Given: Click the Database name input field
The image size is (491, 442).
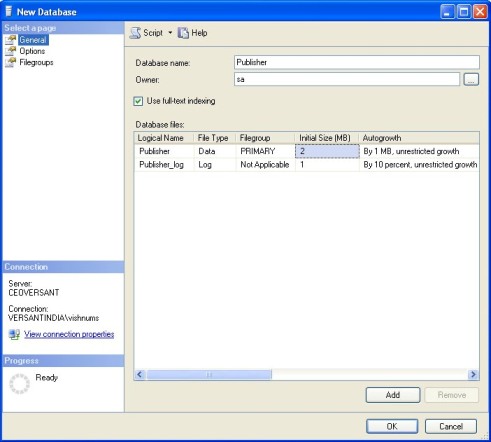Looking at the screenshot, I should (357, 62).
